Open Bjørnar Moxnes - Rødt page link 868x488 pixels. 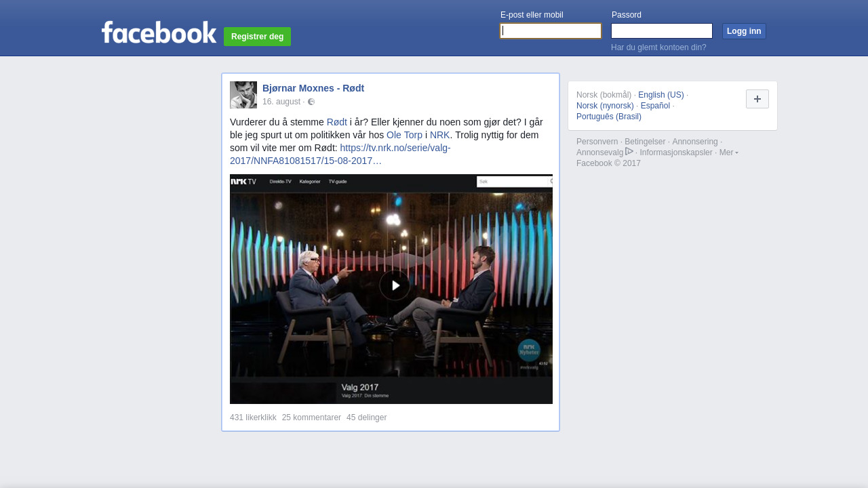tap(313, 88)
